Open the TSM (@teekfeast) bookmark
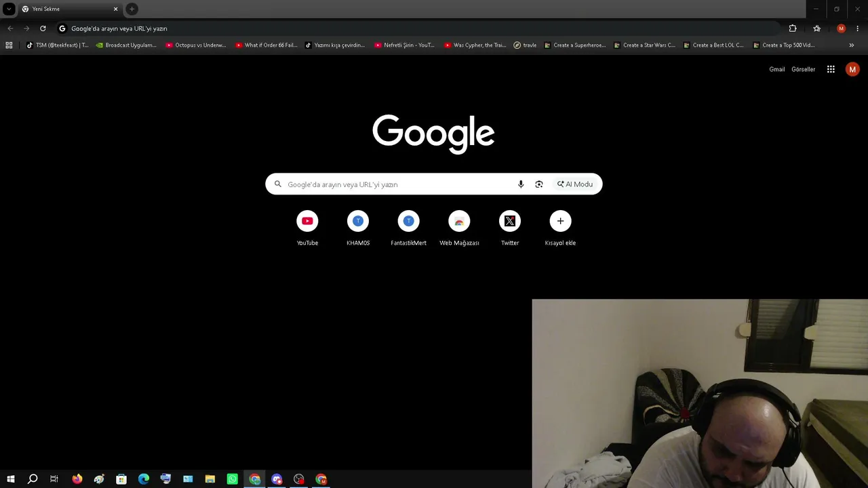Image resolution: width=868 pixels, height=488 pixels. coord(57,45)
